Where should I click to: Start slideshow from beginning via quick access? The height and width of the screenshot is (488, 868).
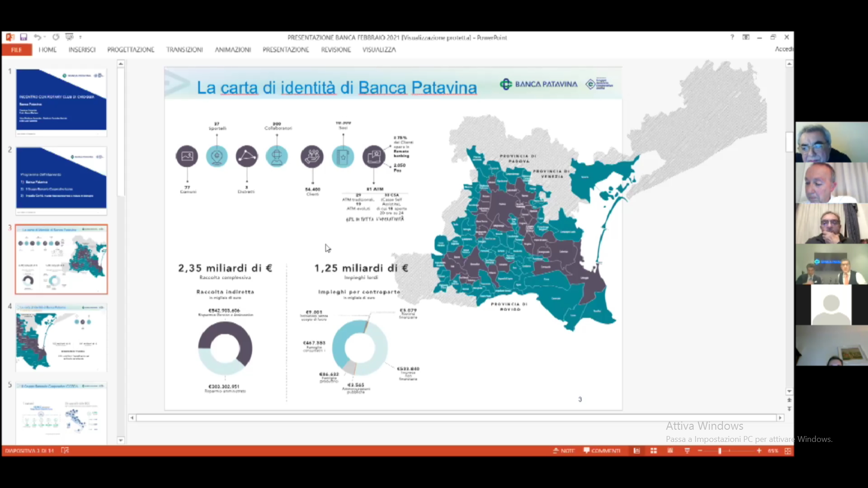69,37
